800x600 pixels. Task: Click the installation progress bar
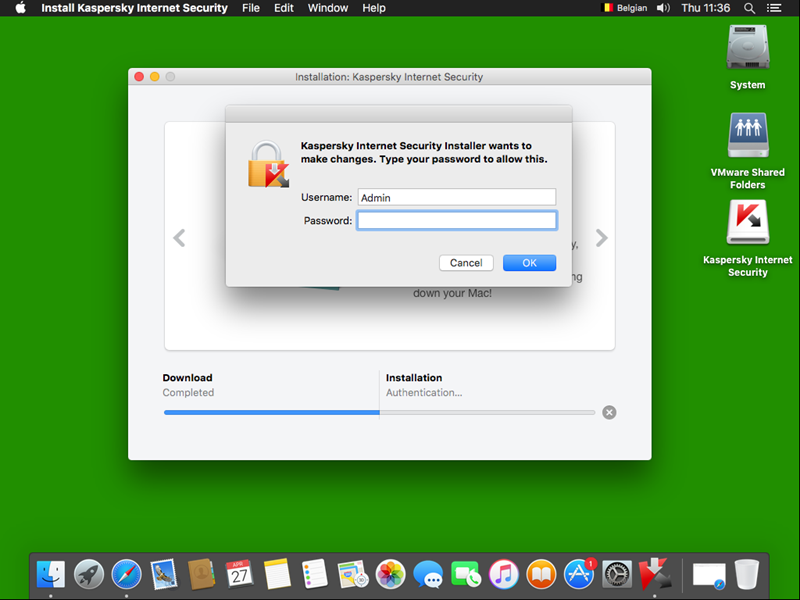(x=379, y=412)
